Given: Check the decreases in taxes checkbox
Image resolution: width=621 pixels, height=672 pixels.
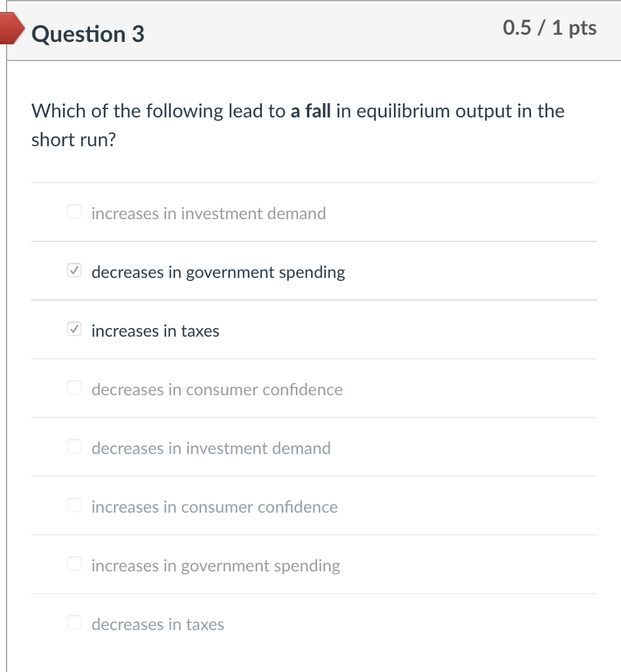Looking at the screenshot, I should point(74,622).
